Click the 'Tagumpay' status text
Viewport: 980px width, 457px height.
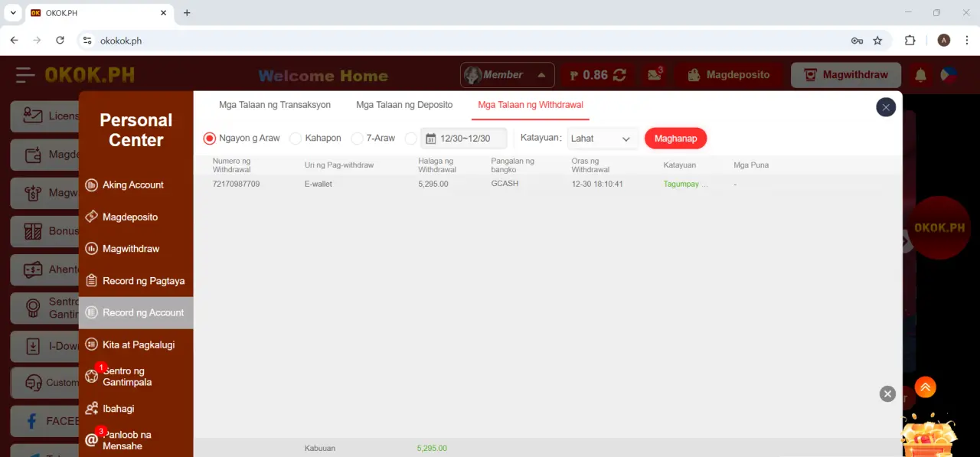(686, 184)
